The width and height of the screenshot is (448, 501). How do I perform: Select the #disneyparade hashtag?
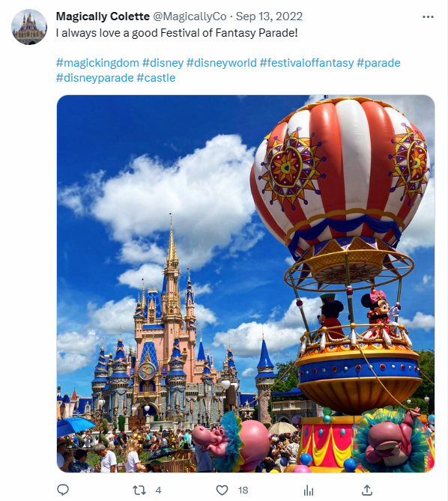(x=95, y=78)
